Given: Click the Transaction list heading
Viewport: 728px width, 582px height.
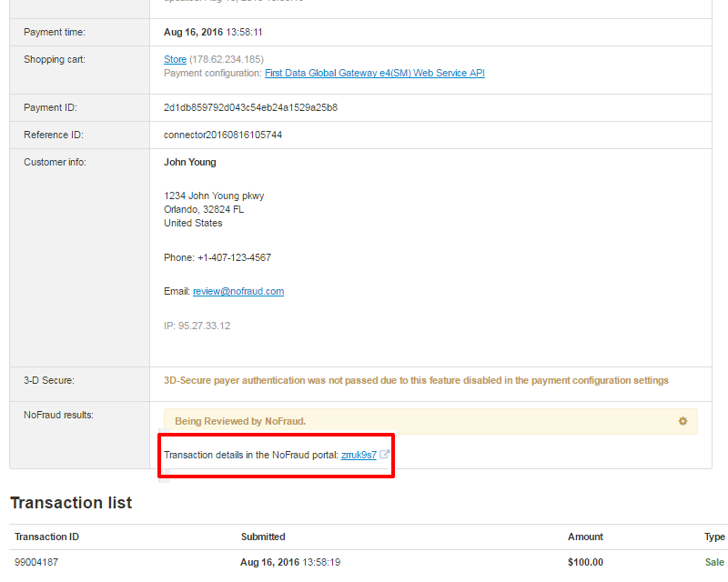Looking at the screenshot, I should coord(71,503).
